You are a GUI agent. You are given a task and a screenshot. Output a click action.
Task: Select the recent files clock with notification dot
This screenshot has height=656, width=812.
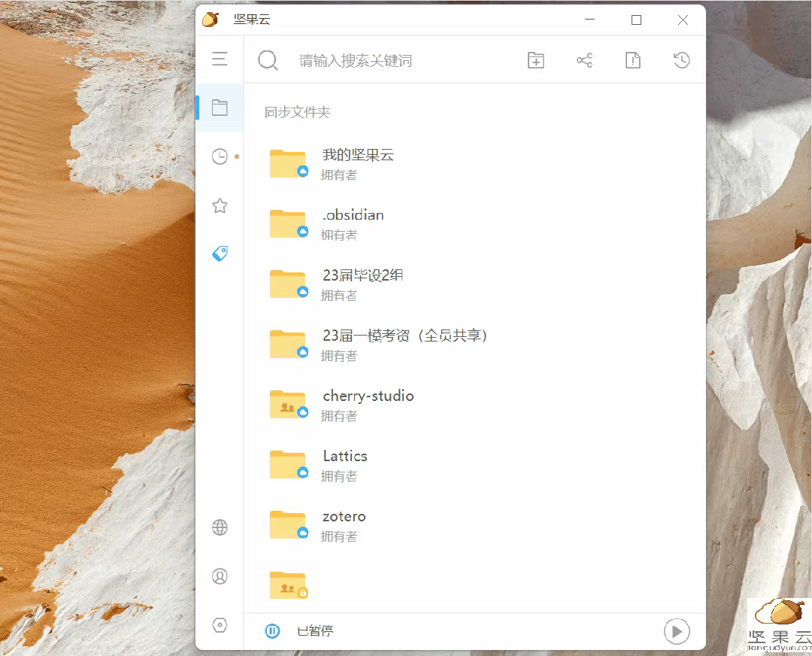219,156
